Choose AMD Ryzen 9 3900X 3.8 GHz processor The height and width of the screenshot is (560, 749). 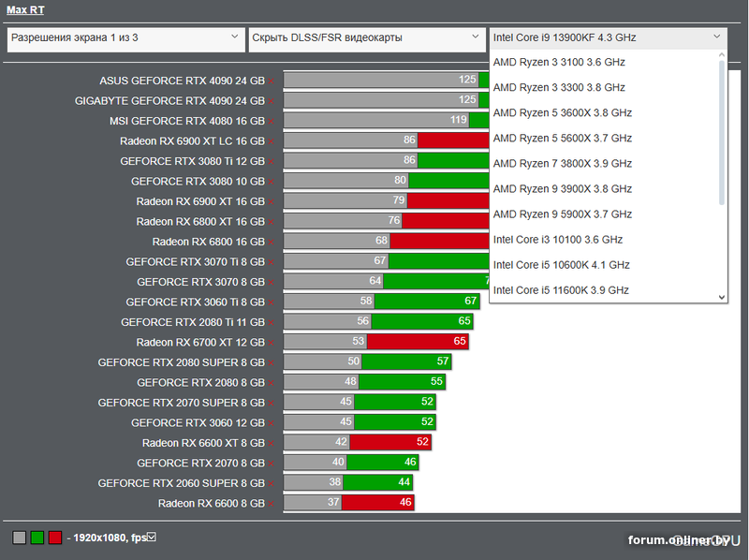click(604, 189)
